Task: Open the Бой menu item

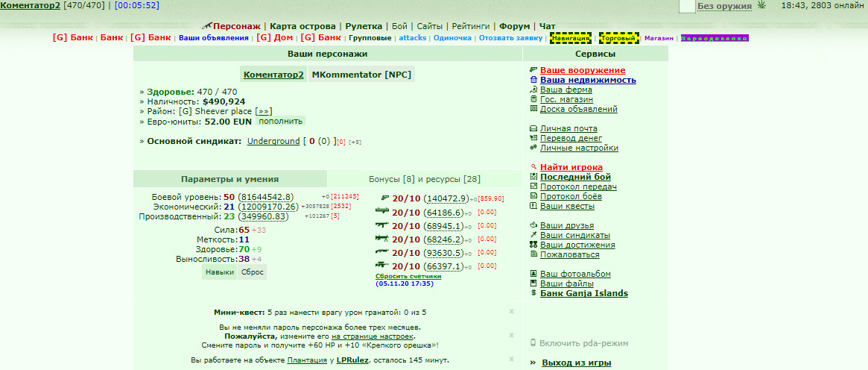Action: [399, 26]
